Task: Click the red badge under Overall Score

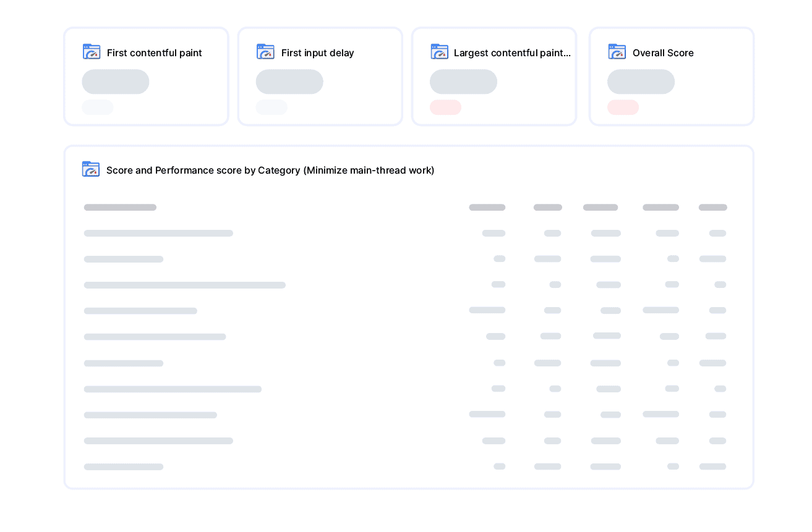Action: tap(623, 108)
